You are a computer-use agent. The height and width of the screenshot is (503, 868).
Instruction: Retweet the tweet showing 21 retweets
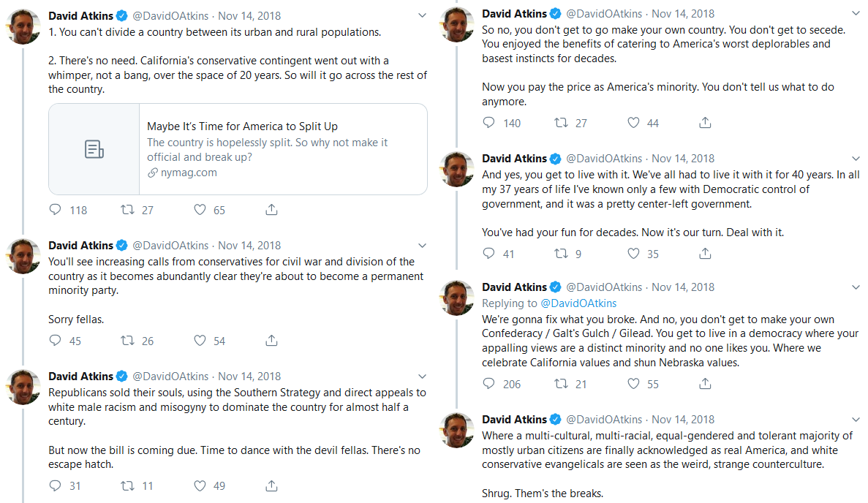tap(561, 384)
